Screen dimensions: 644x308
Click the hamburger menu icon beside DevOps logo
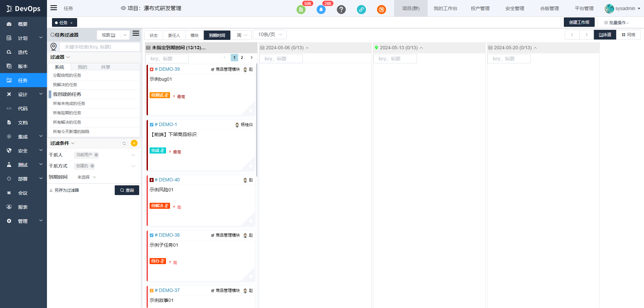(54, 8)
